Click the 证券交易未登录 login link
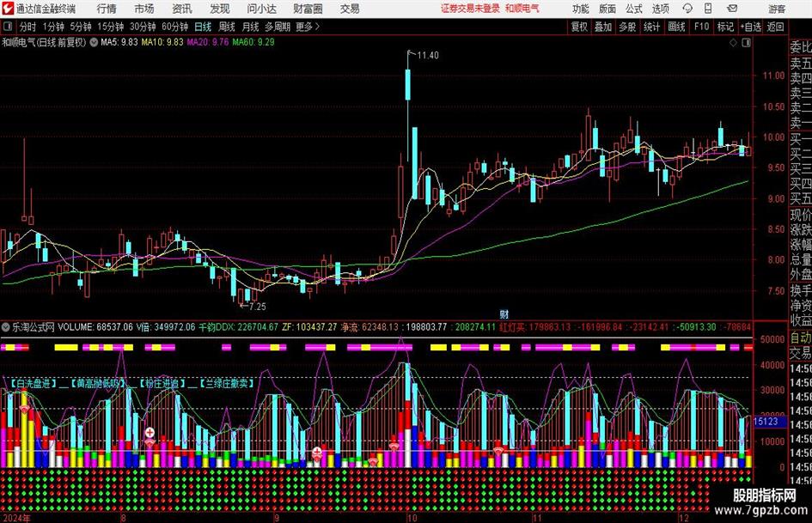This screenshot has width=812, height=523. pos(470,9)
